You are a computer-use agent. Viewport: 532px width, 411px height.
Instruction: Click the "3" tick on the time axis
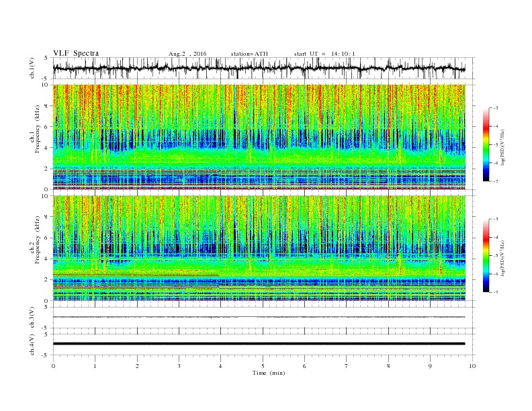point(179,366)
